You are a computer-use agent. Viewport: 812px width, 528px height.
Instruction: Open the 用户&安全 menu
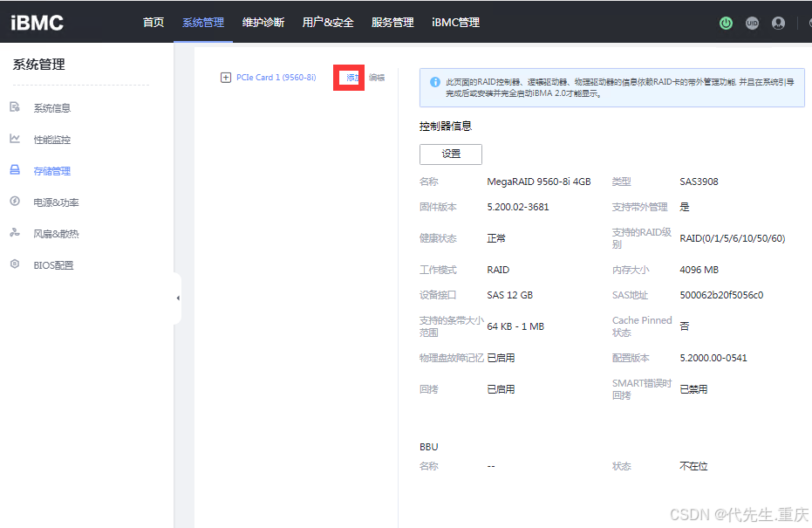pyautogui.click(x=328, y=23)
